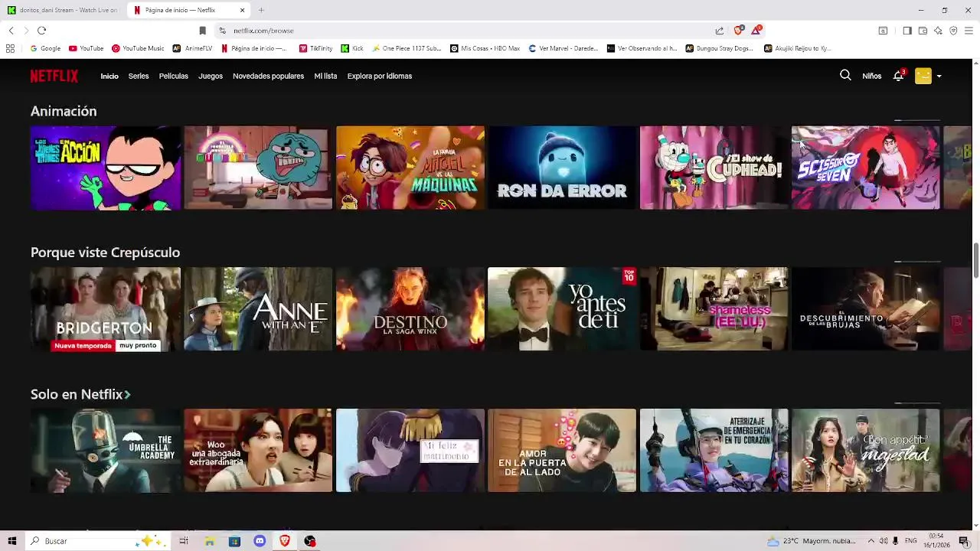Open the Películas menu item
This screenshot has width=980, height=551.
point(174,76)
